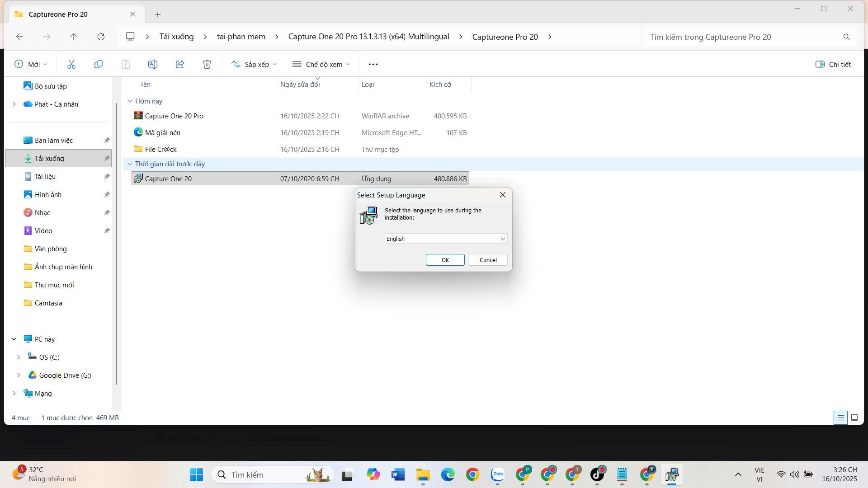Open the Sắp xếp sort dropdown
Screen dimensions: 868x488
(x=254, y=64)
